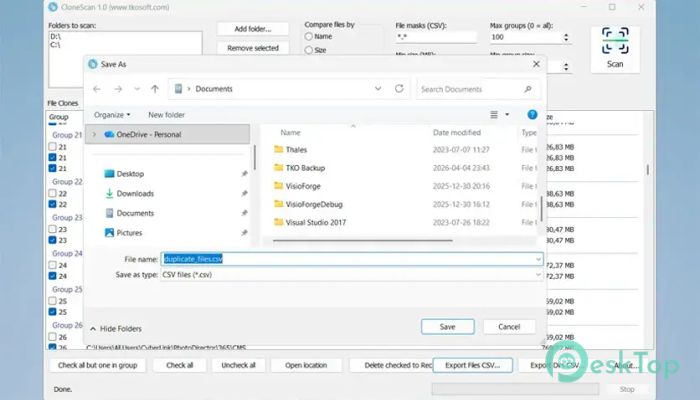Adjust the Max groups spinner arrows
Screen dimensions: 700x400
coord(566,37)
